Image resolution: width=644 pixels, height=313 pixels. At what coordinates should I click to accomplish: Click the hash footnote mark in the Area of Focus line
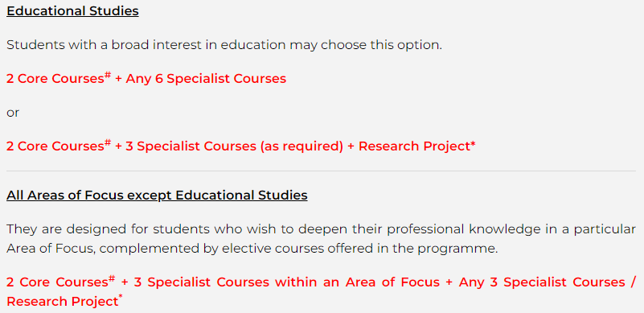(111, 279)
